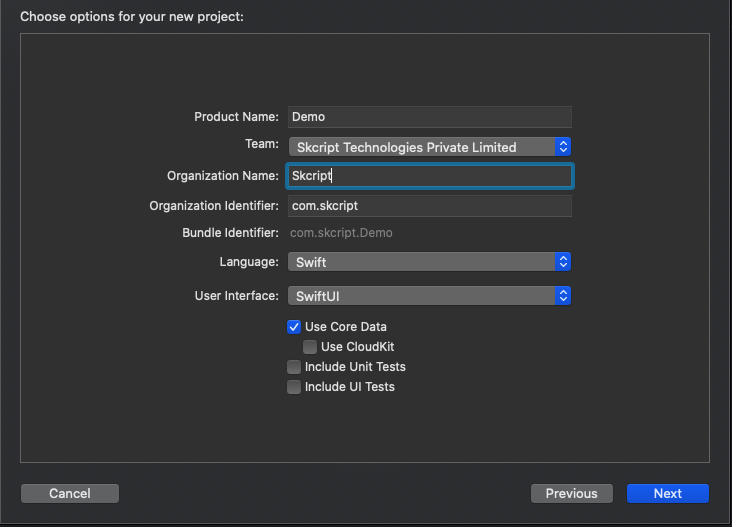Viewport: 732px width, 527px height.
Task: Click the "Organization Identifier:" label
Action: [214, 206]
